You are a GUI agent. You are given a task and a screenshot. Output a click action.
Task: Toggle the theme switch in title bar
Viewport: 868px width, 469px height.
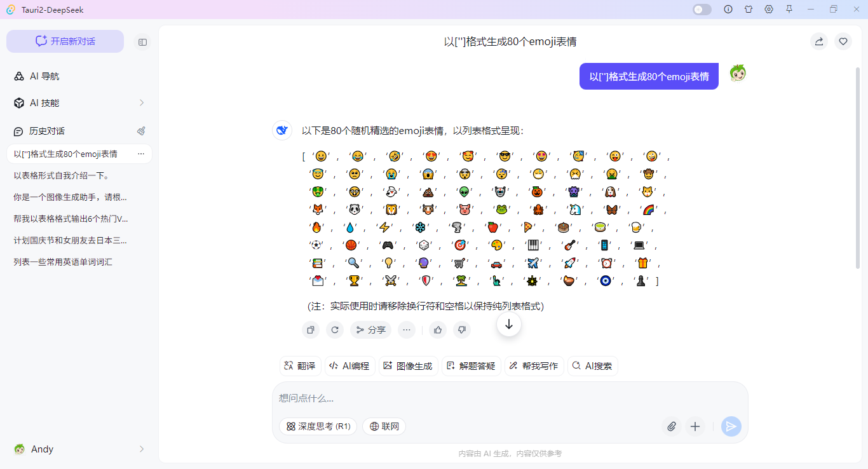pos(702,10)
